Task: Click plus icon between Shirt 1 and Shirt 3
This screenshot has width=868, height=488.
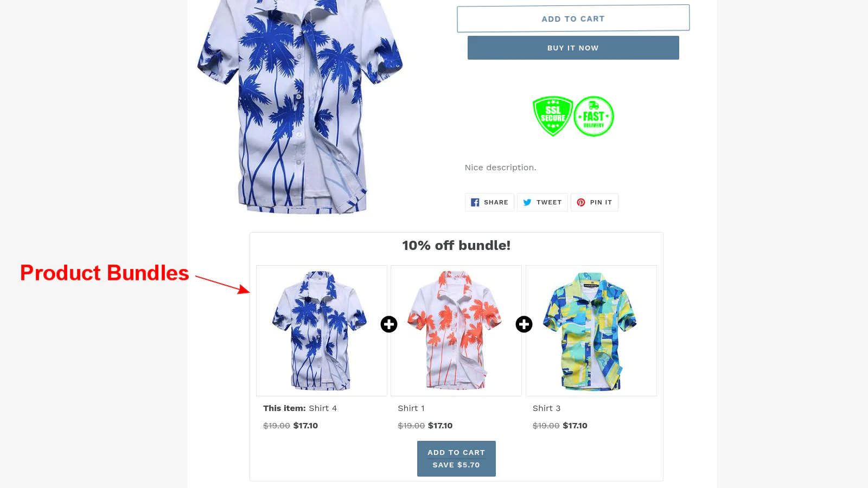Action: 524,324
